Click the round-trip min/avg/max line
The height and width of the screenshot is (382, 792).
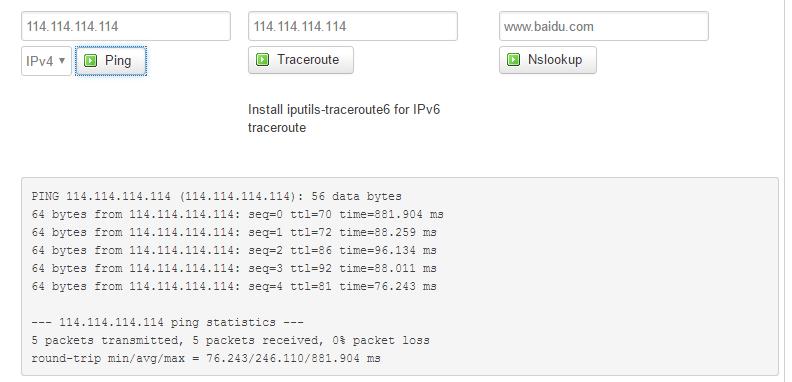206,358
